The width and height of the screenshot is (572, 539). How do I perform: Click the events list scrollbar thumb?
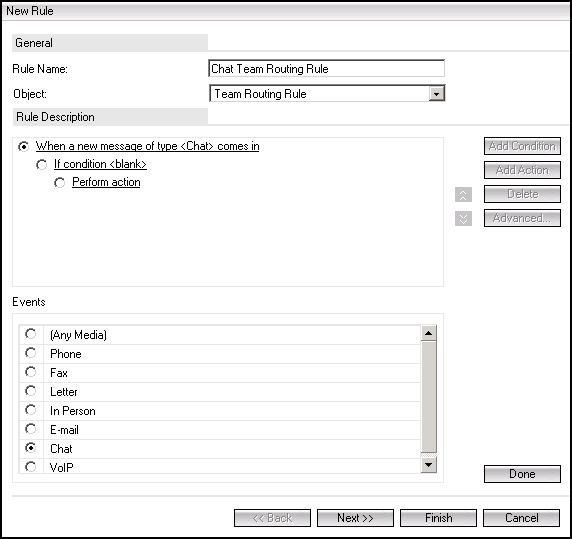click(429, 397)
